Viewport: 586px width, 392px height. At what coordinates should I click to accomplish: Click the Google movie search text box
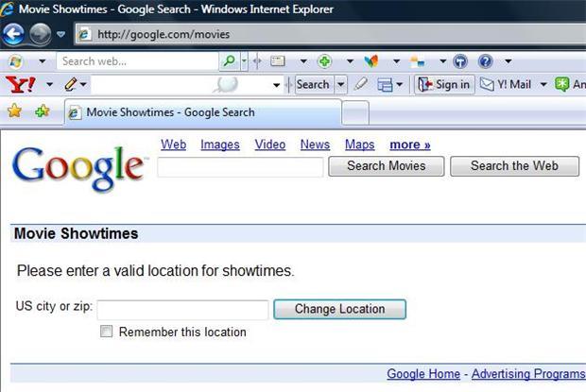click(240, 167)
